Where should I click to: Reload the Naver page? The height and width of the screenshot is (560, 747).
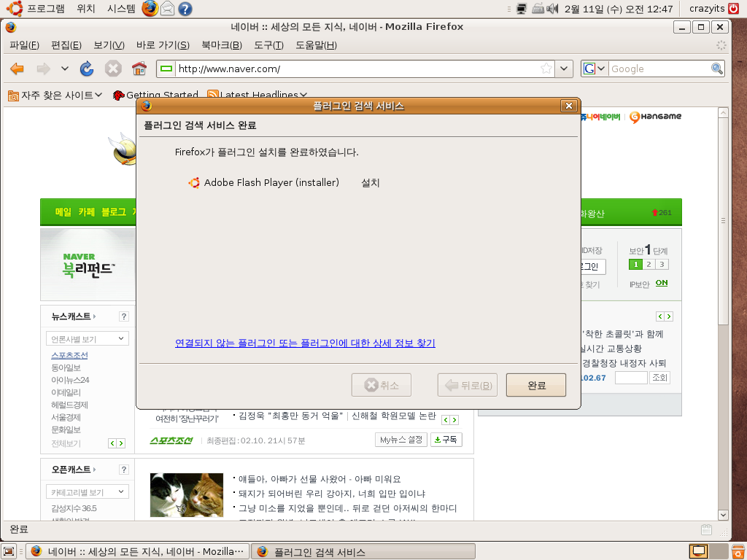click(x=87, y=69)
